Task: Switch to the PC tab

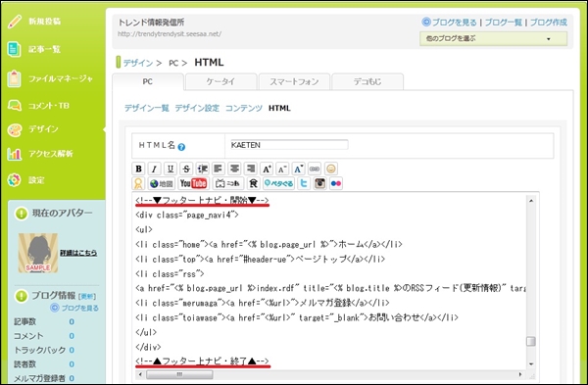Action: (x=148, y=81)
